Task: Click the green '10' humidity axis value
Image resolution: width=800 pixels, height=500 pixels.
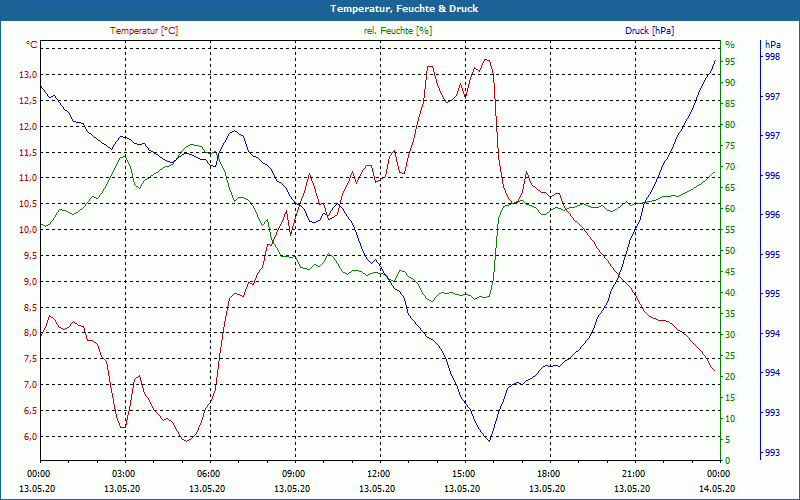Action: (x=730, y=419)
